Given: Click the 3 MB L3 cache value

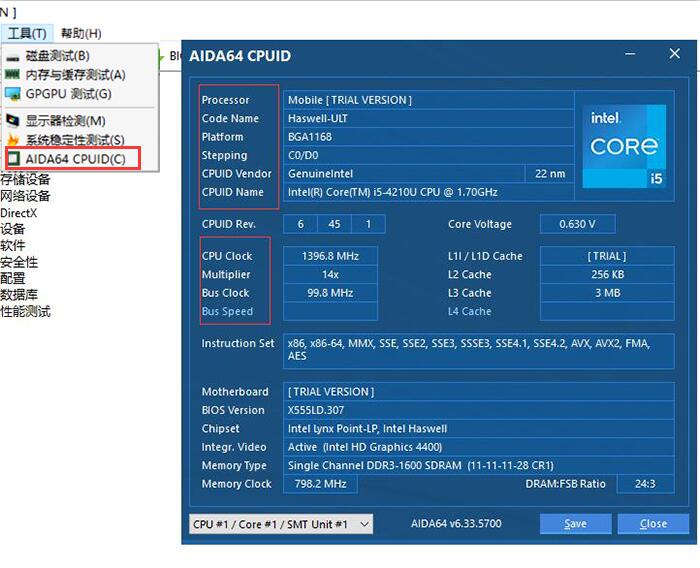Looking at the screenshot, I should click(x=607, y=293).
